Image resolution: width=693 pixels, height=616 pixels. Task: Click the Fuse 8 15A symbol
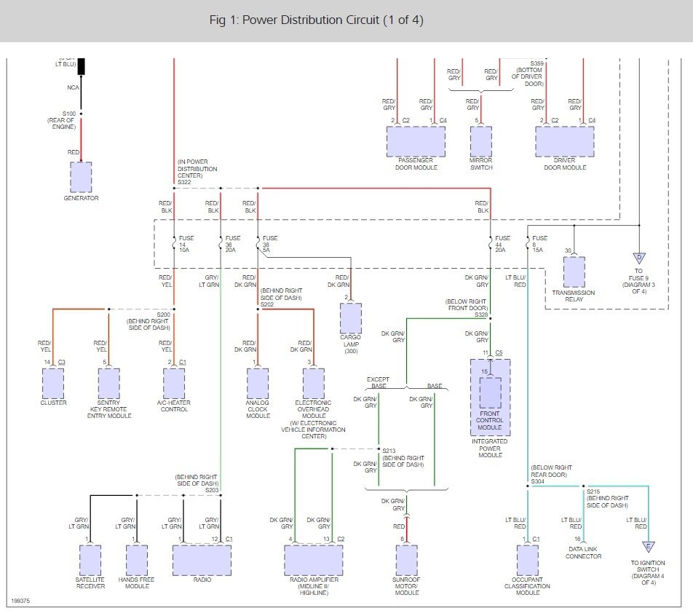[528, 243]
